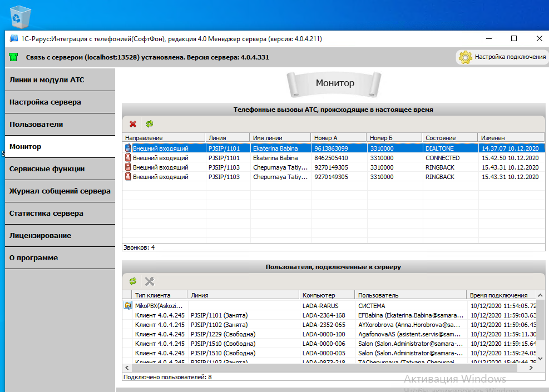
Task: Click computer LADA-0000-005 cell
Action: [327, 353]
